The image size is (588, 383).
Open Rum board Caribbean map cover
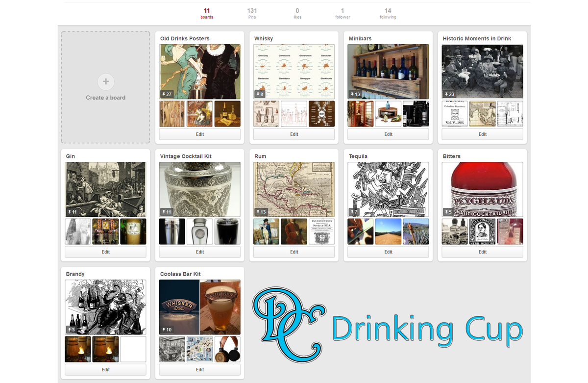pos(294,189)
